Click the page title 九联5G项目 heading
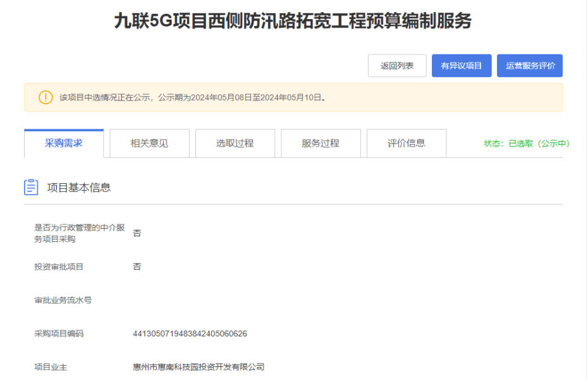The image size is (588, 379). pyautogui.click(x=293, y=21)
